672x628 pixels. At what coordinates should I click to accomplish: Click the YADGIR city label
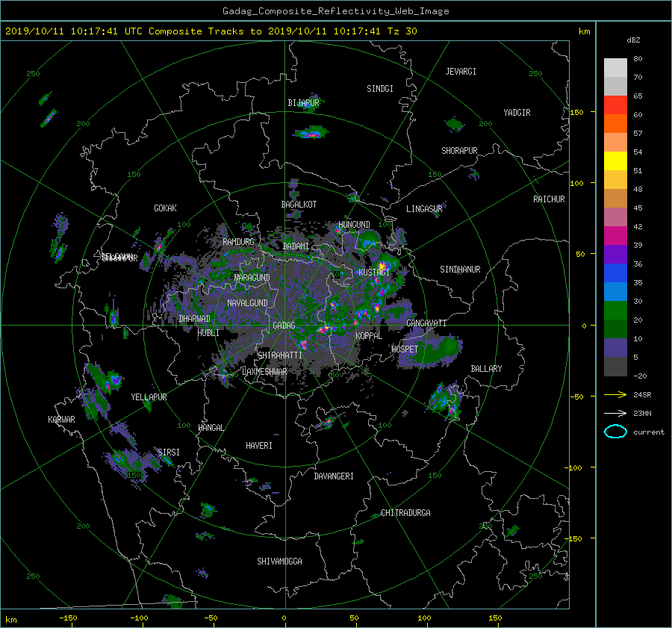coord(517,113)
